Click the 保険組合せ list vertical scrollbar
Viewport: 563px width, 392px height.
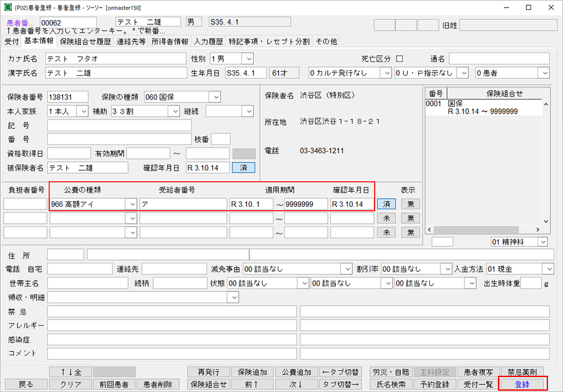tap(546, 163)
